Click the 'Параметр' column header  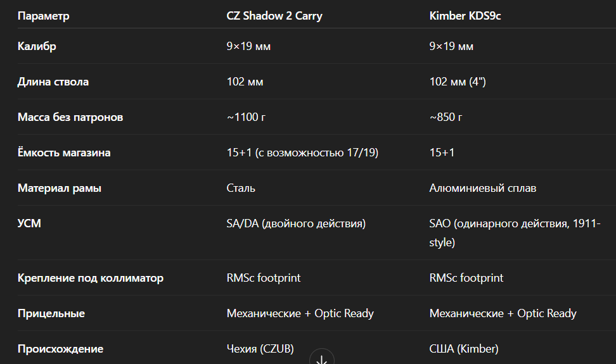[x=44, y=16]
